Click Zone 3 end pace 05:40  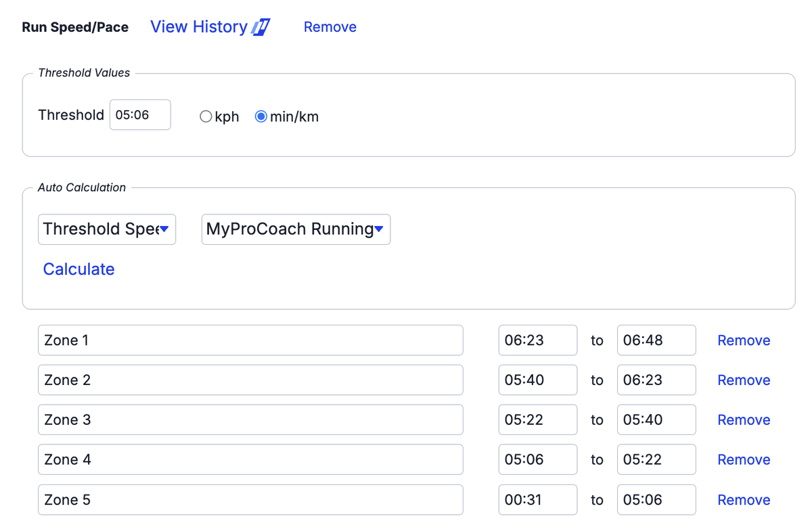656,420
